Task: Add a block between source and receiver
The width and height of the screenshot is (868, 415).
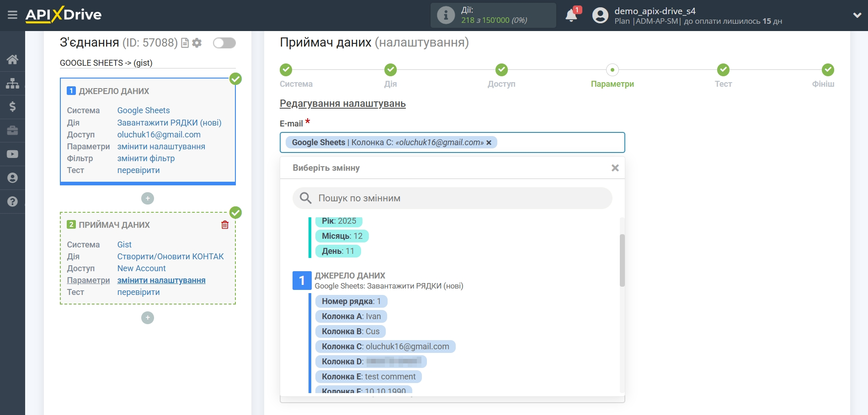Action: pyautogui.click(x=148, y=199)
